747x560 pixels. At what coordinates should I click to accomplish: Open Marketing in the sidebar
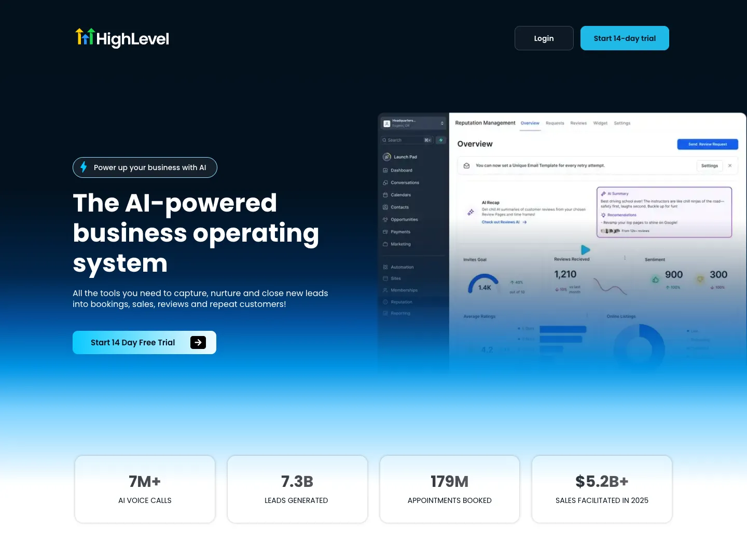tap(397, 244)
